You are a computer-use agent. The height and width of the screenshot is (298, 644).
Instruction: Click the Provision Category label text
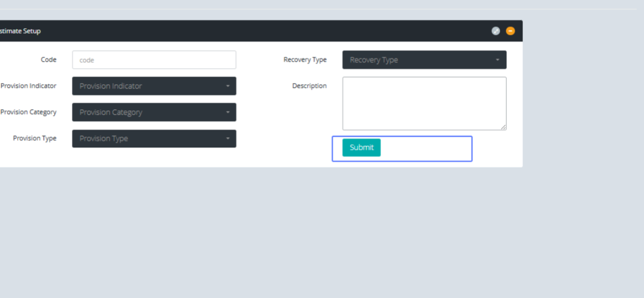point(28,112)
